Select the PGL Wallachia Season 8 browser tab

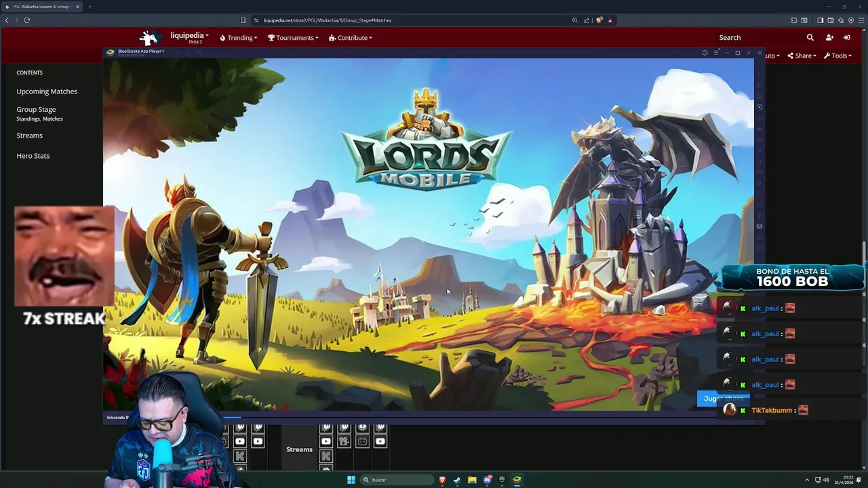[41, 7]
